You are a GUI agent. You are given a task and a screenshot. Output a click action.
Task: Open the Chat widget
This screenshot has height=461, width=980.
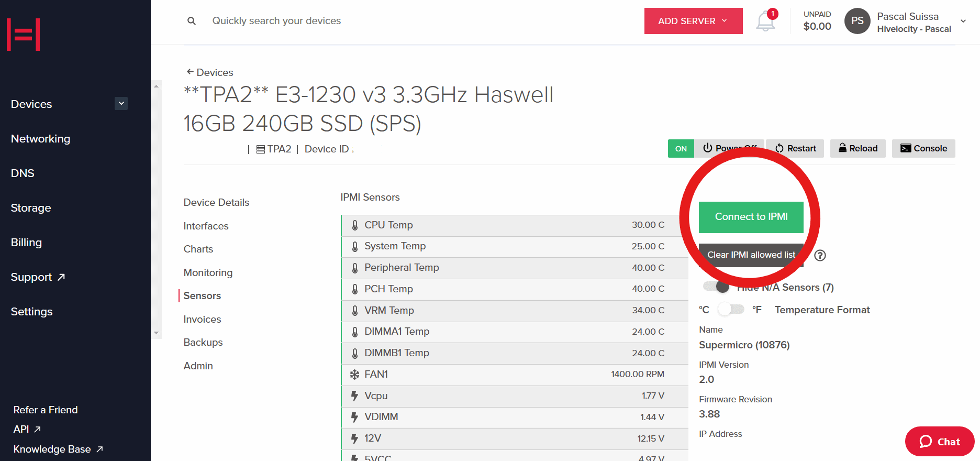click(940, 442)
